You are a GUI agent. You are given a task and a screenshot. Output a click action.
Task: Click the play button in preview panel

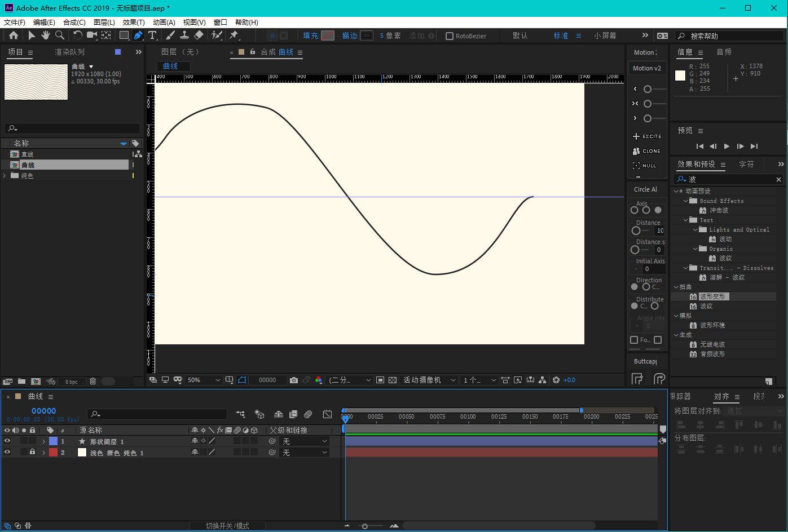click(727, 147)
